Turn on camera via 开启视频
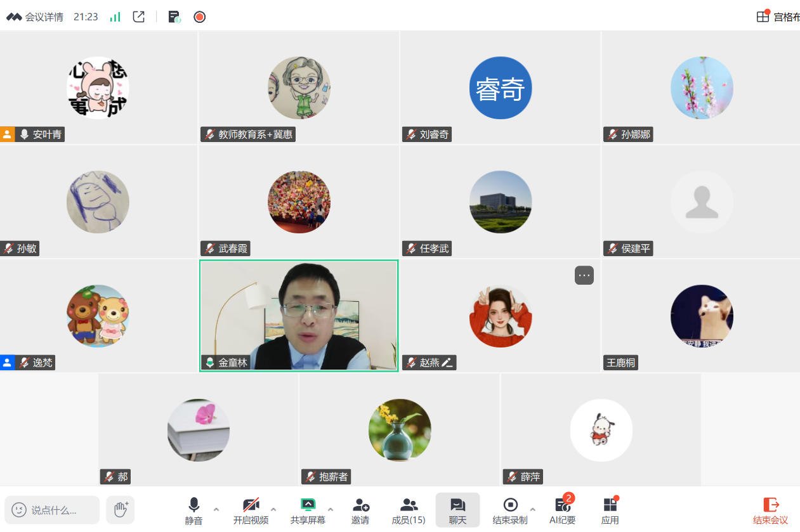This screenshot has height=532, width=800. point(251,511)
